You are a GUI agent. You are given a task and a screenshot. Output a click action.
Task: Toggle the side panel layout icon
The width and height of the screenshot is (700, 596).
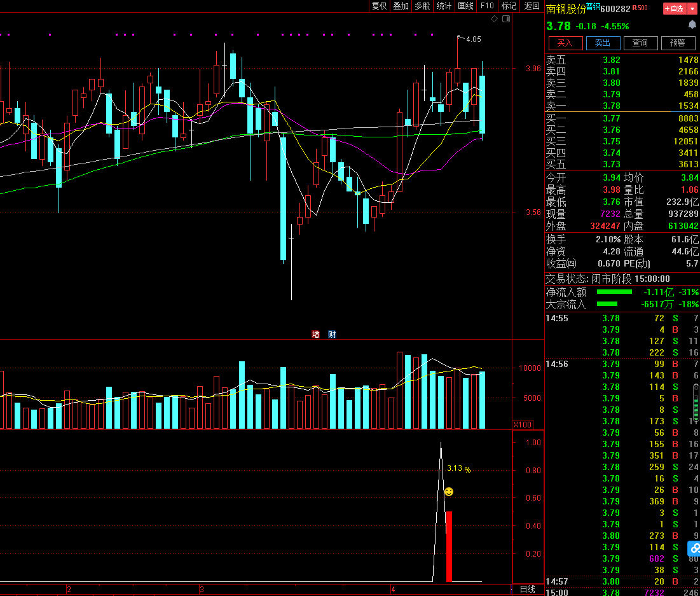(506, 19)
